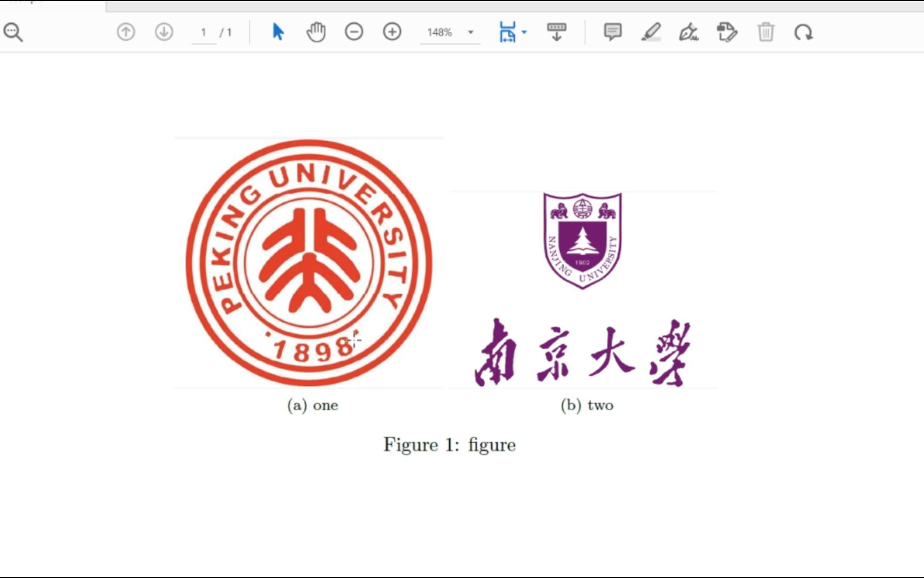Open the find text magnifier tool
Screen dimensions: 924x578
point(13,32)
